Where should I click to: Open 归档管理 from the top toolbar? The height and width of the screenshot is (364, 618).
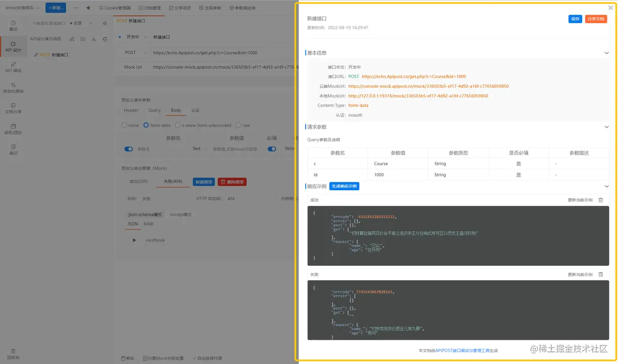pos(149,8)
